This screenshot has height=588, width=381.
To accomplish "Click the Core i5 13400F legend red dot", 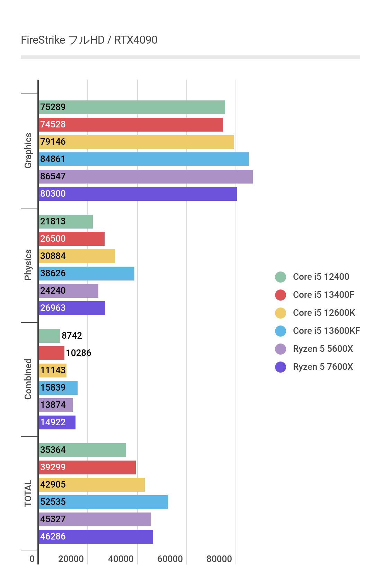I will click(x=281, y=295).
